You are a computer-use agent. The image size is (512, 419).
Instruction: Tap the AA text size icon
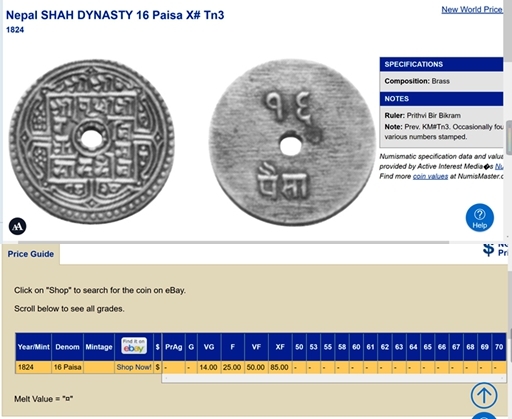17,226
